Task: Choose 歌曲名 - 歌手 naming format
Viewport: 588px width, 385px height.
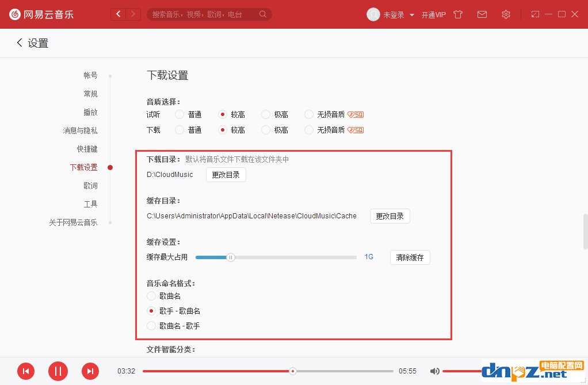Action: point(151,326)
